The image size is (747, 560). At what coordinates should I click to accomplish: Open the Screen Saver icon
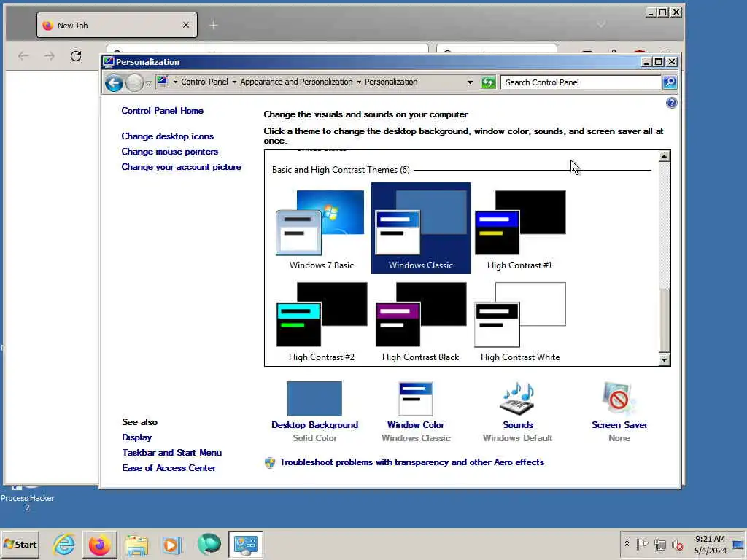(x=619, y=399)
